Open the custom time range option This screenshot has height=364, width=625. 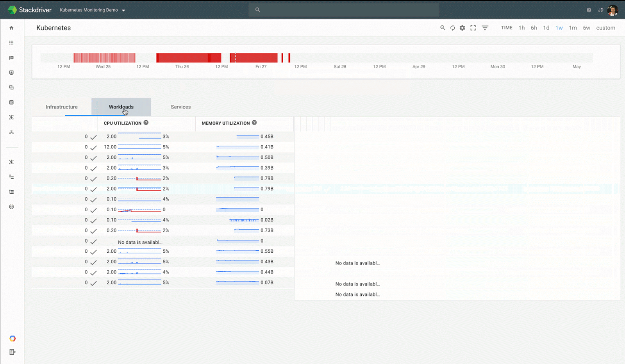[605, 28]
